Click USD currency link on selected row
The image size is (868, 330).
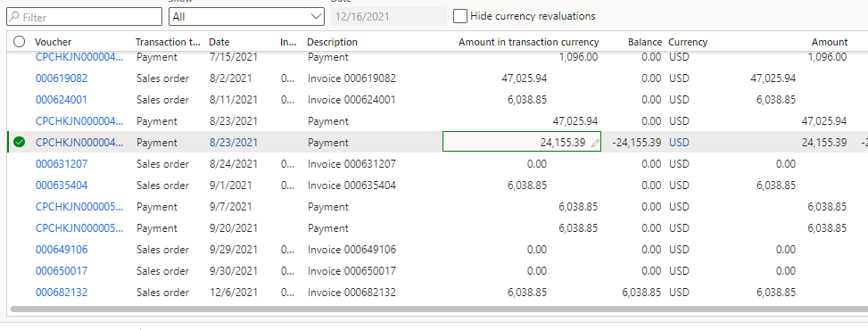(x=679, y=143)
